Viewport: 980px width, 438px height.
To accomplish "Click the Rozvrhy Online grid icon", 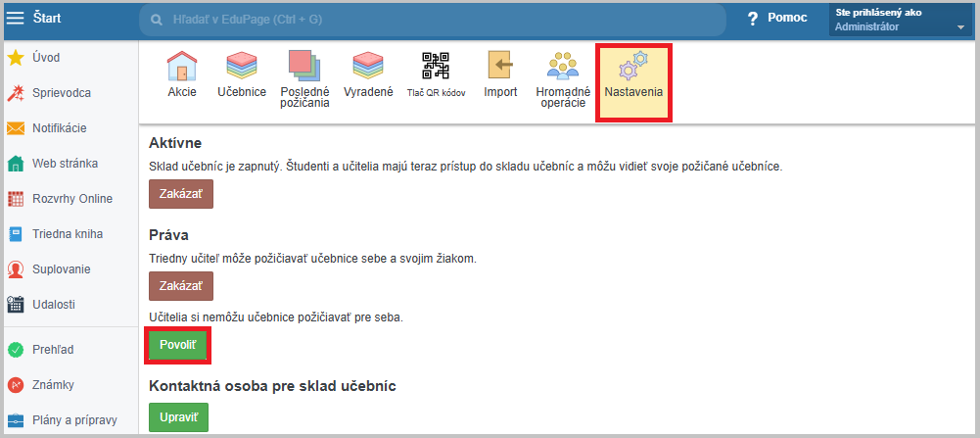I will [x=16, y=199].
